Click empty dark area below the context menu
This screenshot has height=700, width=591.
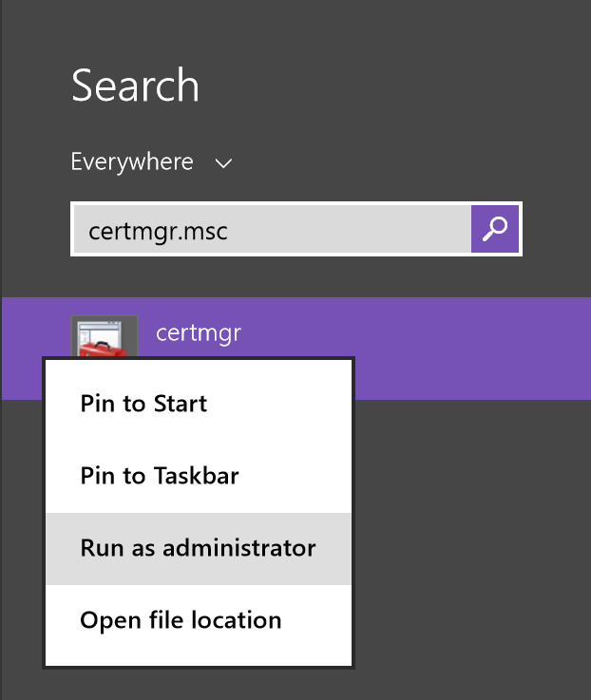(x=285, y=684)
